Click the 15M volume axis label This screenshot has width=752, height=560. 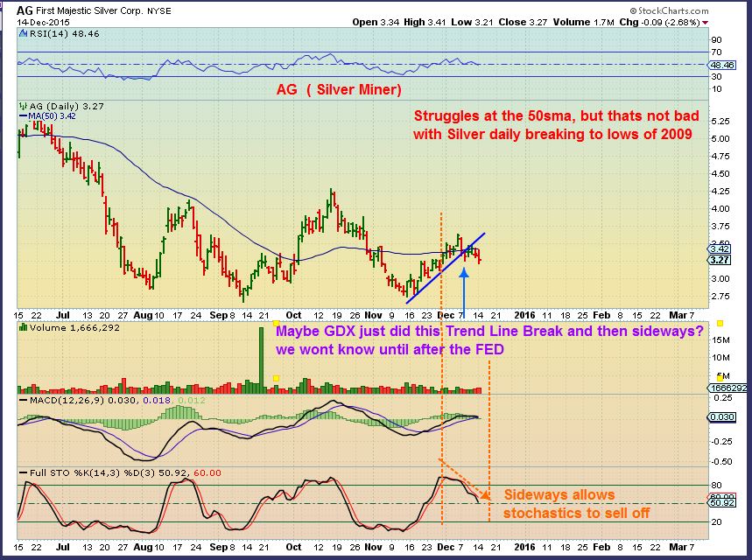pos(720,339)
